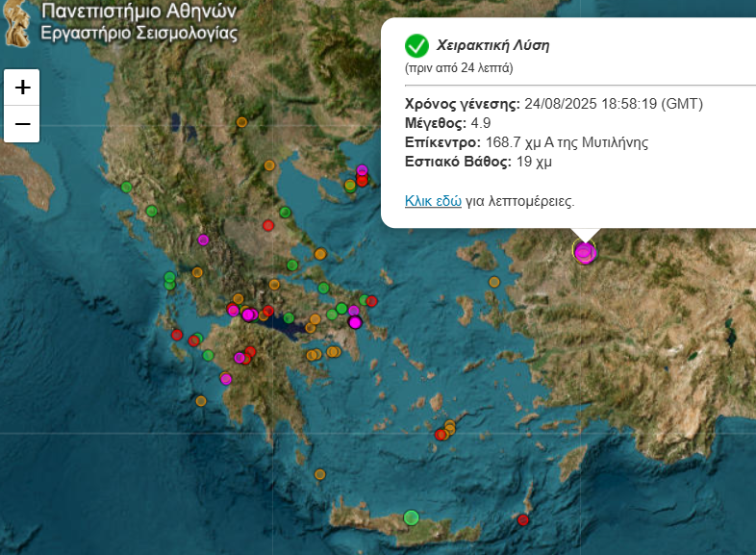This screenshot has height=555, width=756.
Task: Click the 'Μέγεθος: 4.9' magnitude line
Action: [447, 123]
